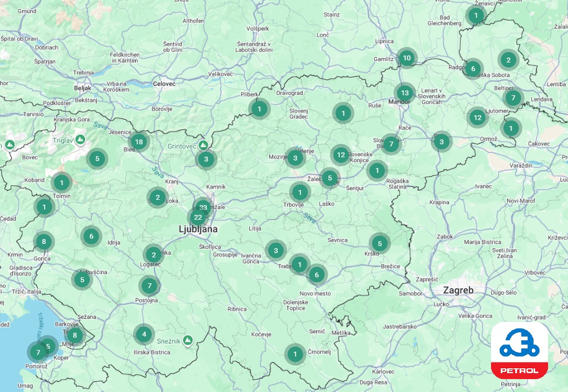Open the single marker east of Slovenj Gradec
The height and width of the screenshot is (392, 568).
point(343,114)
